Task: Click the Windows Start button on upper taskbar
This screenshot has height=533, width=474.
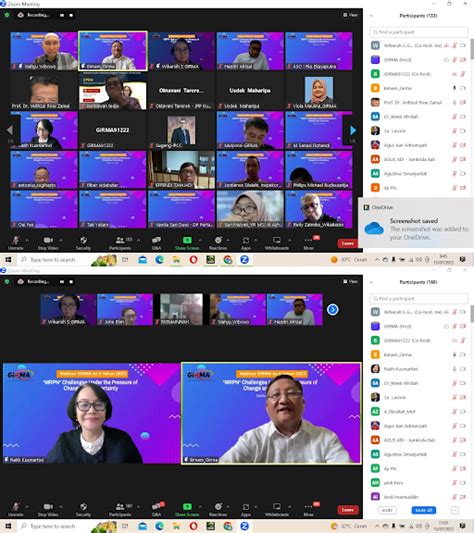Action: point(8,260)
